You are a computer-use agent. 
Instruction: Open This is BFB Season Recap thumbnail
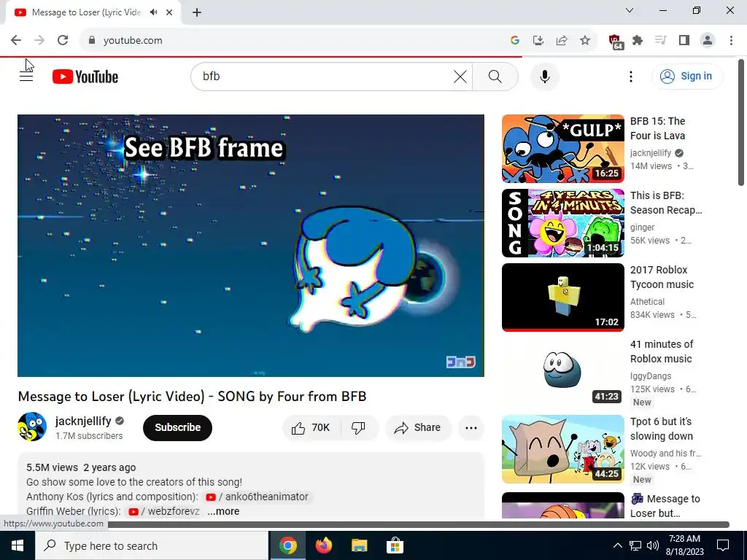(x=562, y=223)
